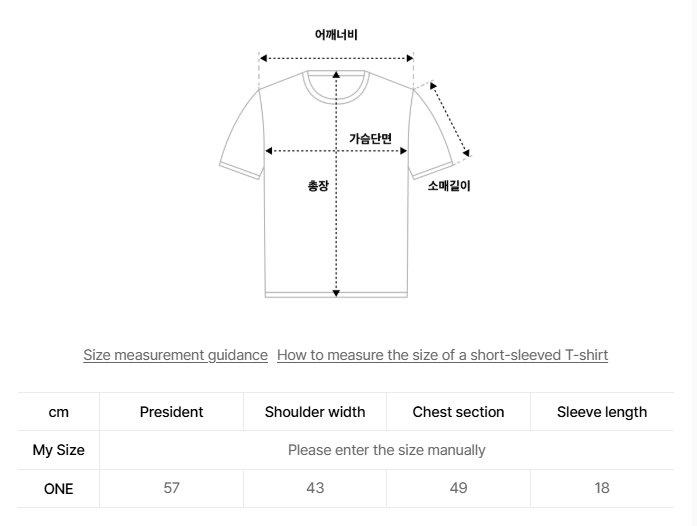The height and width of the screenshot is (526, 697).
Task: Click the "Sleeve length" column header
Action: [601, 412]
